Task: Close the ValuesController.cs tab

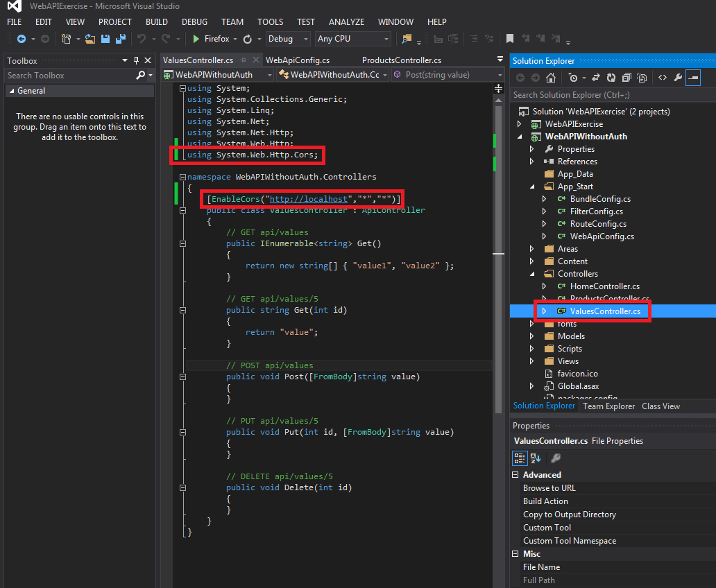Action: 256,60
